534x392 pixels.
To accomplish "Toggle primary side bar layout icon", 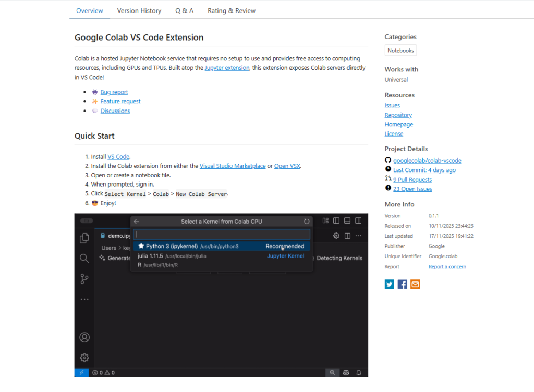I will (336, 220).
